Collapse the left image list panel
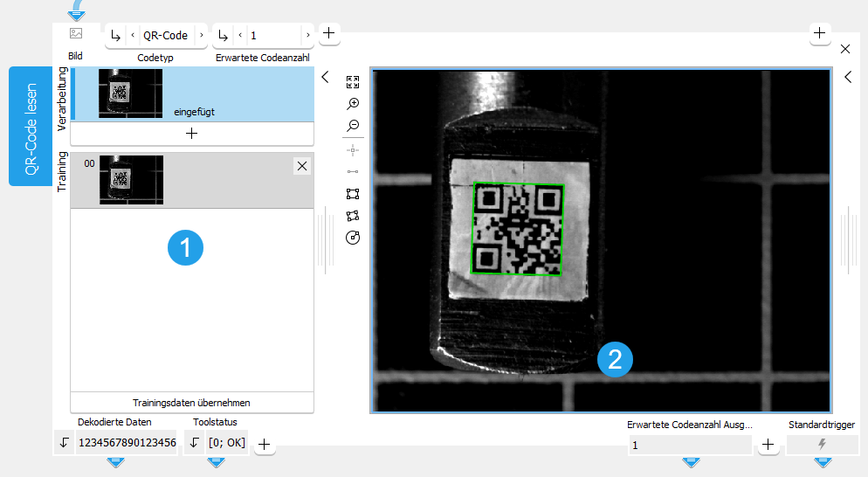The width and height of the screenshot is (868, 477). tap(325, 77)
